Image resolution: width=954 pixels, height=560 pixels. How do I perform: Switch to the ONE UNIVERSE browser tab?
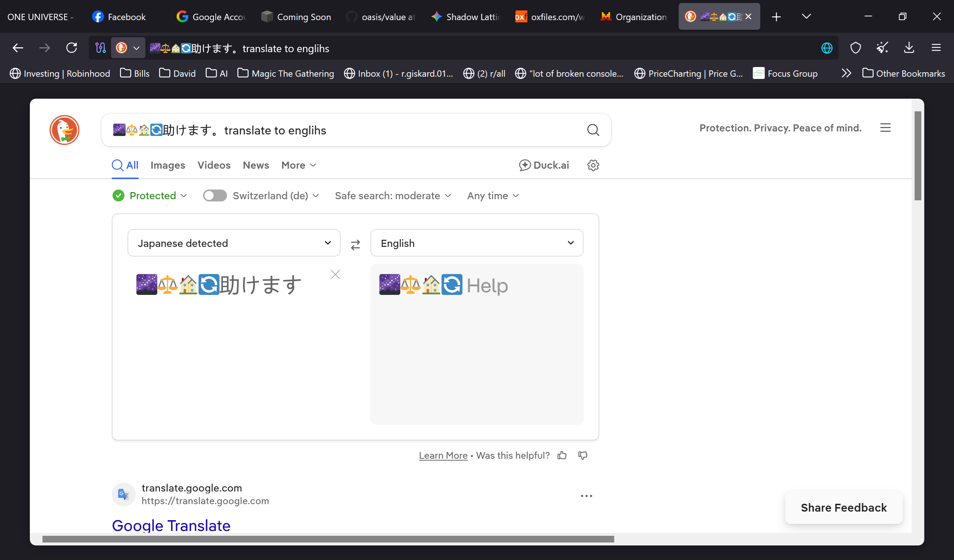[x=41, y=17]
